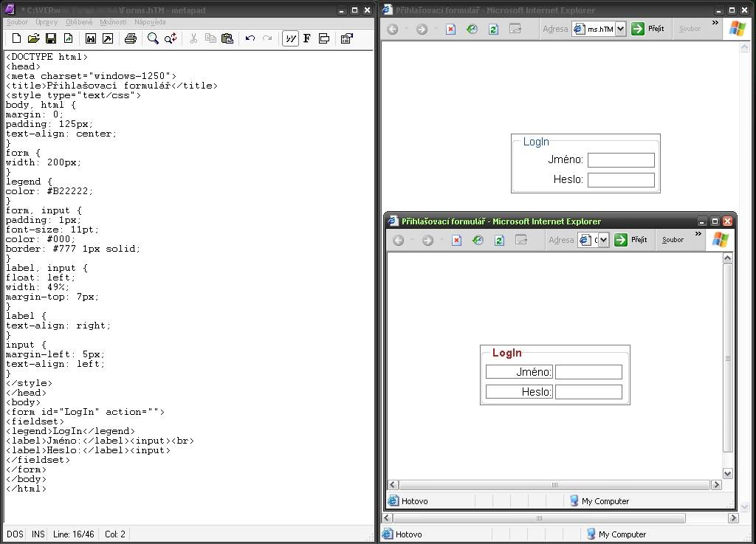Image resolution: width=756 pixels, height=544 pixels.
Task: Open the Oblíbené menu in metapad
Action: [79, 22]
